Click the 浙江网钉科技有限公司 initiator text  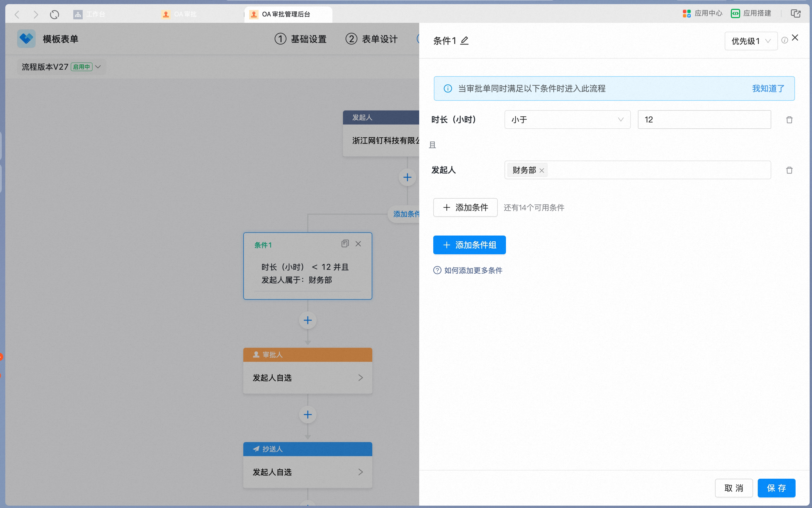tap(385, 140)
